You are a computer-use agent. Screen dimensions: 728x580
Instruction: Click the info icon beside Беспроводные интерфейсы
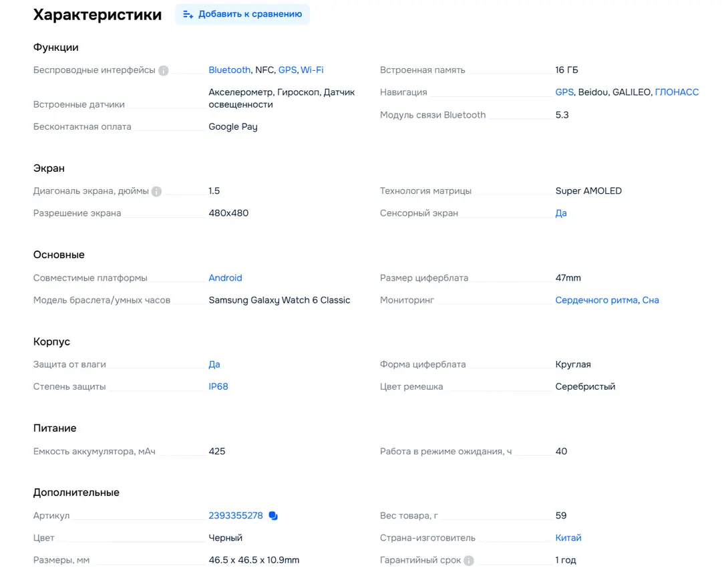pos(164,71)
